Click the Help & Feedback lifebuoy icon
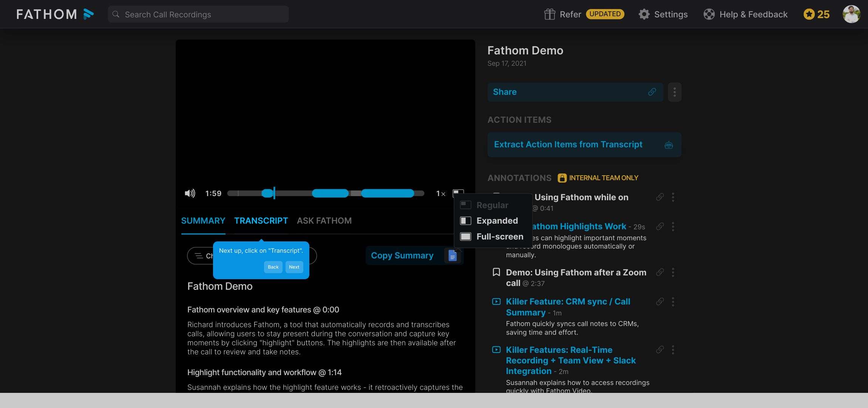 pyautogui.click(x=709, y=14)
